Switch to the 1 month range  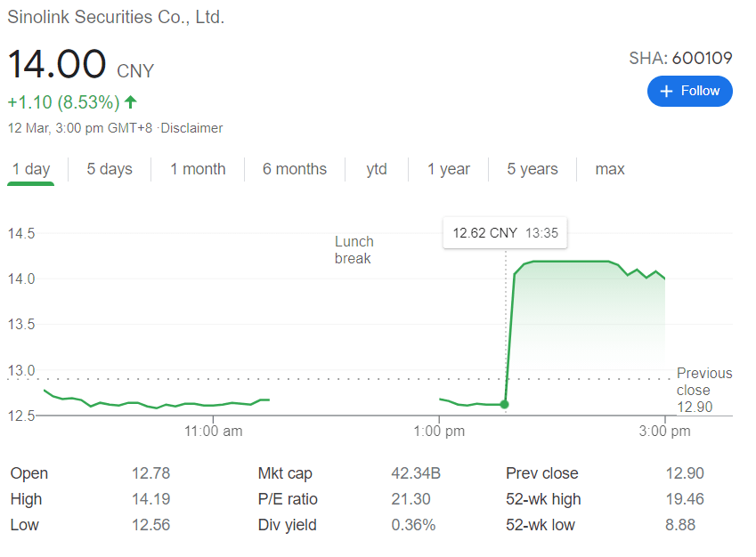coord(198,169)
